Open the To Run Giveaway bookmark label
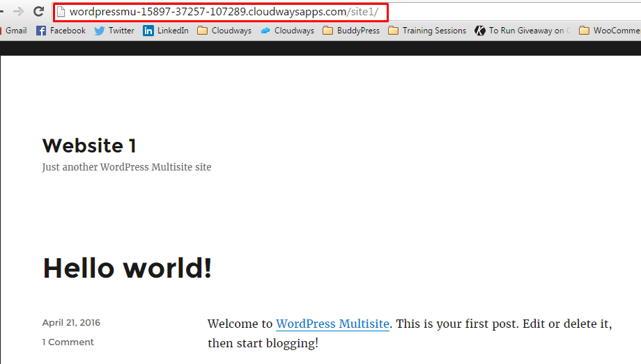The width and height of the screenshot is (641, 364). pyautogui.click(x=530, y=31)
